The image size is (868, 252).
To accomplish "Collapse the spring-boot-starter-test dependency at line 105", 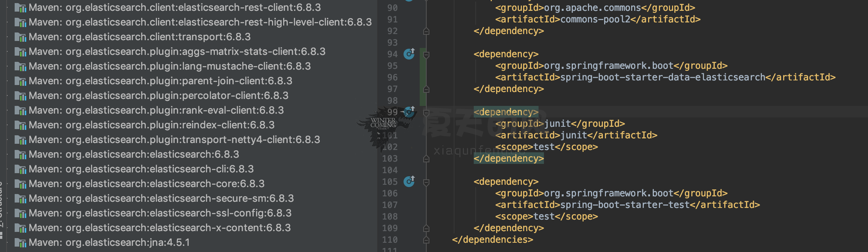I will coord(426,182).
